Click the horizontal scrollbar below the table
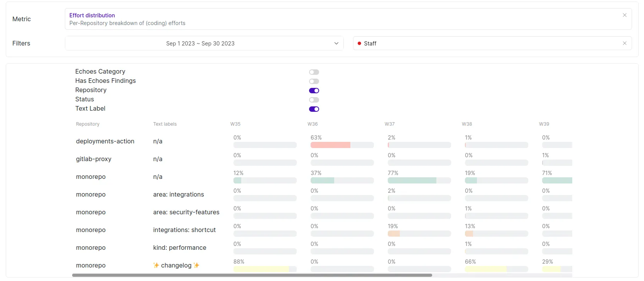644x281 pixels. (252, 275)
